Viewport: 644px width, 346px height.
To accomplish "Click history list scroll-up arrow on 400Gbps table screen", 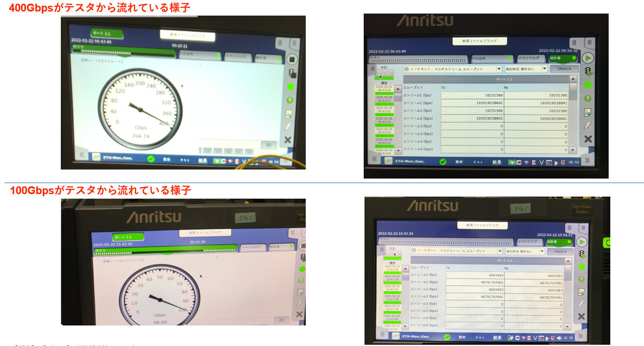I will (x=398, y=89).
